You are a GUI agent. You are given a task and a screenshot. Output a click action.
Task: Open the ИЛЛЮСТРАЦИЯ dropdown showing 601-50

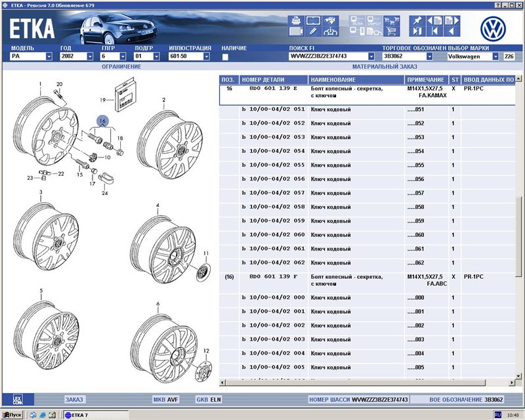click(x=207, y=56)
